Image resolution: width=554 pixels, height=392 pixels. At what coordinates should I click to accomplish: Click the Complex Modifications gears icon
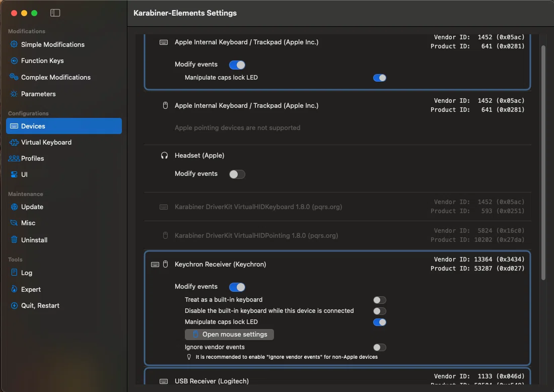pos(14,77)
